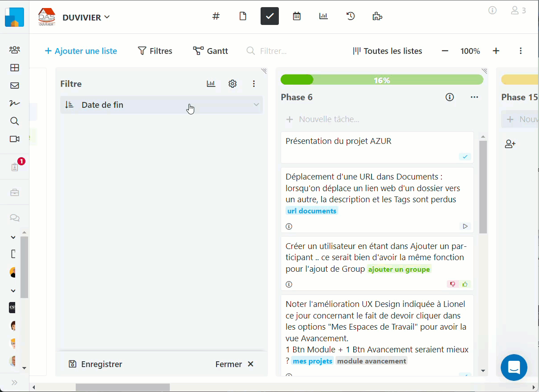Screen dimensions: 539x392
Task: Open the documents page icon in top toolbar
Action: pyautogui.click(x=243, y=16)
